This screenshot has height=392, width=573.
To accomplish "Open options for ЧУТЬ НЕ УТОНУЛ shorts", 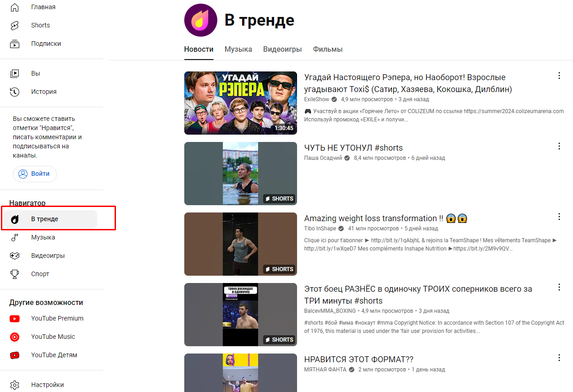I will tap(559, 146).
